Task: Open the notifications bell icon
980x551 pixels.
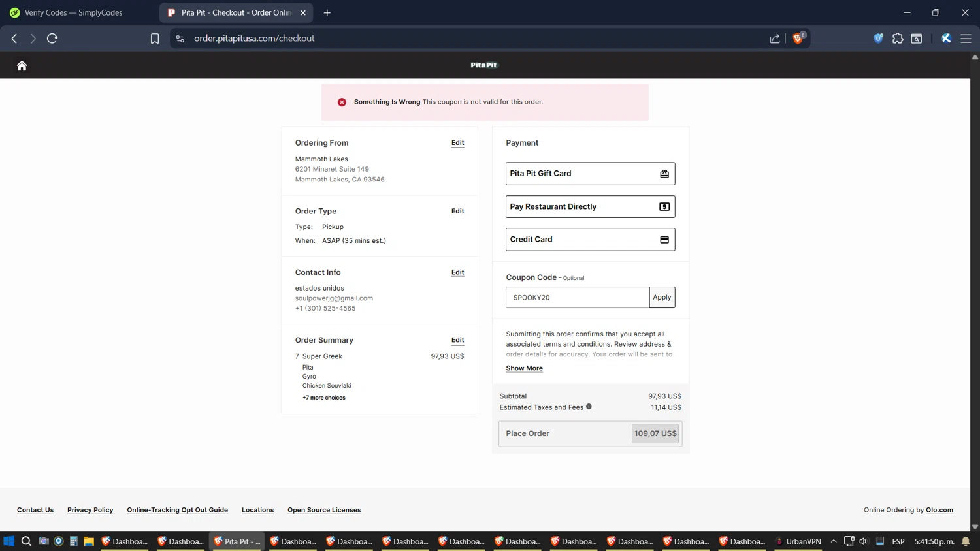Action: [x=966, y=541]
